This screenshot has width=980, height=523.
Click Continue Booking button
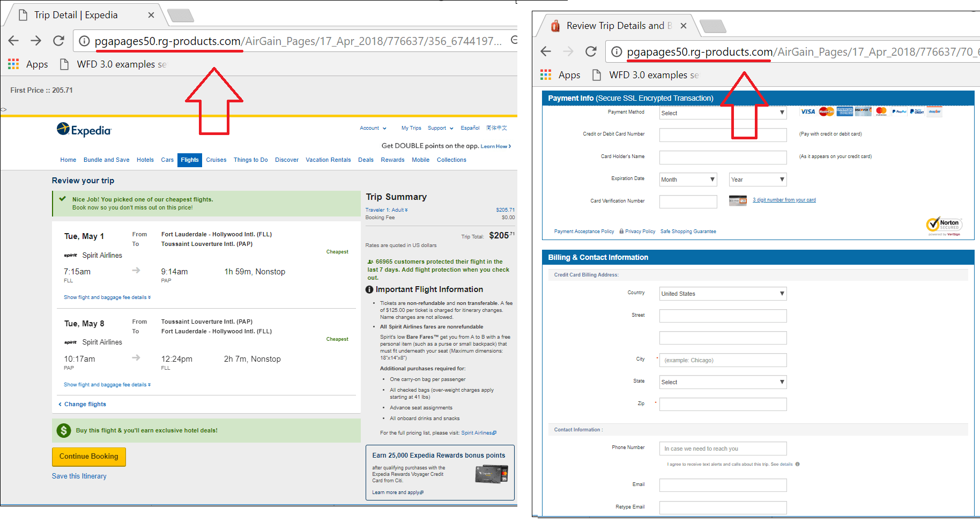pos(89,457)
